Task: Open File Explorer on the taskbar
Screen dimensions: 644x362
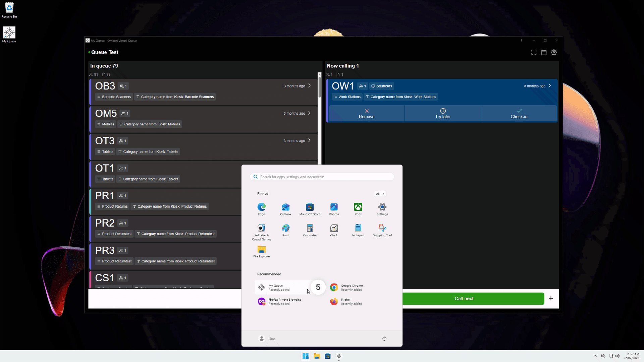Action: pos(317,356)
